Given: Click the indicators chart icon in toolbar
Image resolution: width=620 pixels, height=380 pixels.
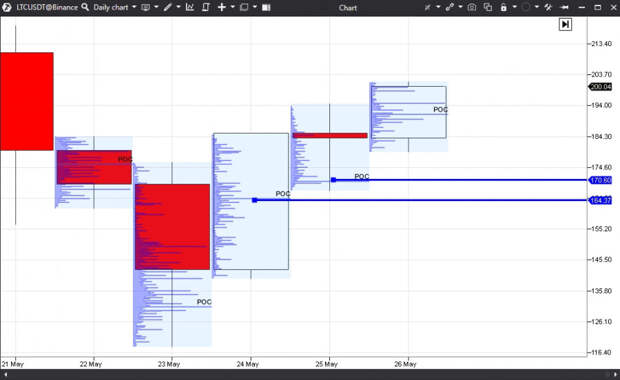Looking at the screenshot, I should [190, 7].
